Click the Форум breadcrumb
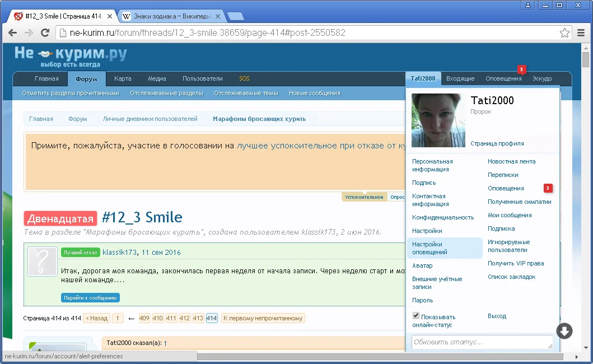593x364 pixels. coord(77,119)
